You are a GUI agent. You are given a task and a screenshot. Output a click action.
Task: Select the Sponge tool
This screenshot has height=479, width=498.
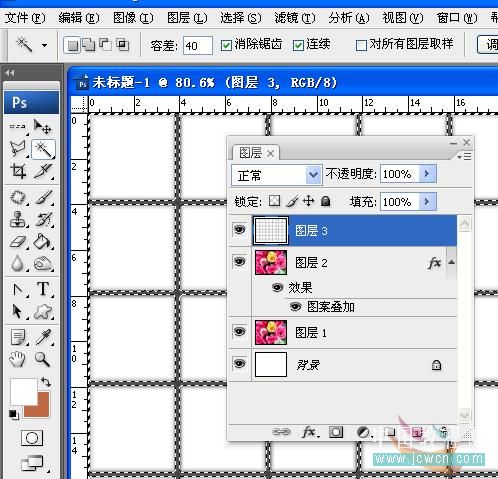point(43,264)
